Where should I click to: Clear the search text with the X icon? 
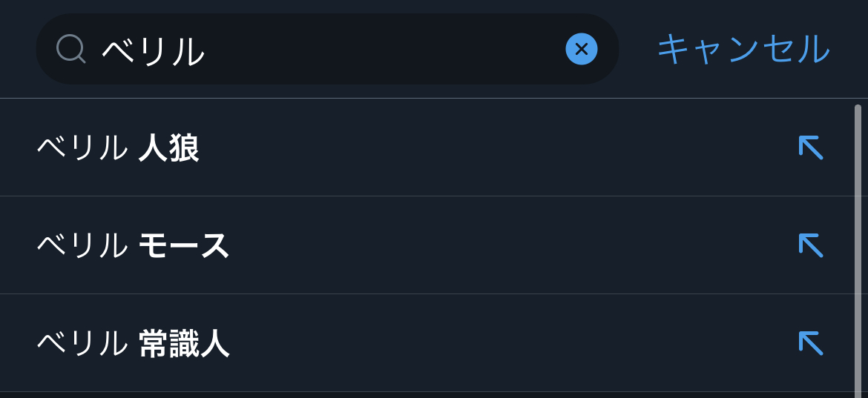[x=581, y=49]
